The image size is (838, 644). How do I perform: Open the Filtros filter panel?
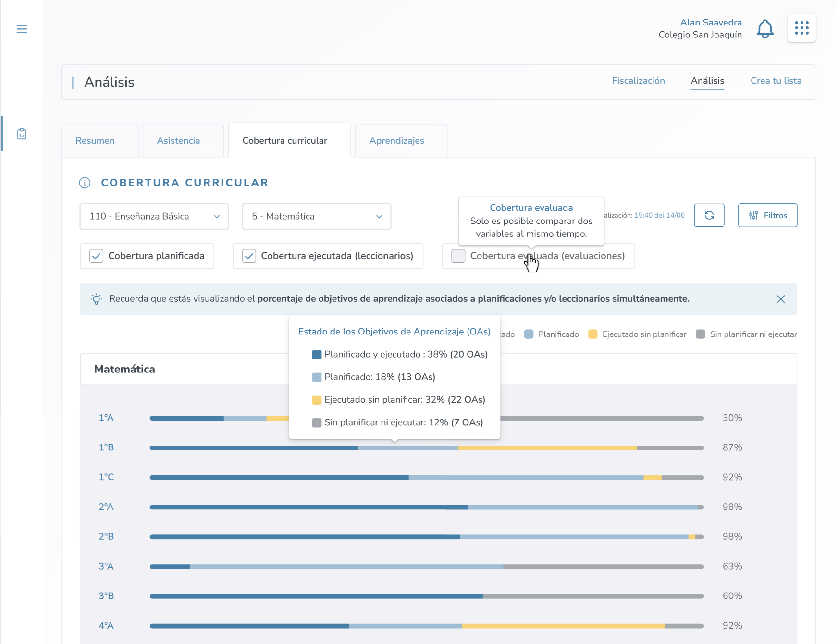[767, 215]
